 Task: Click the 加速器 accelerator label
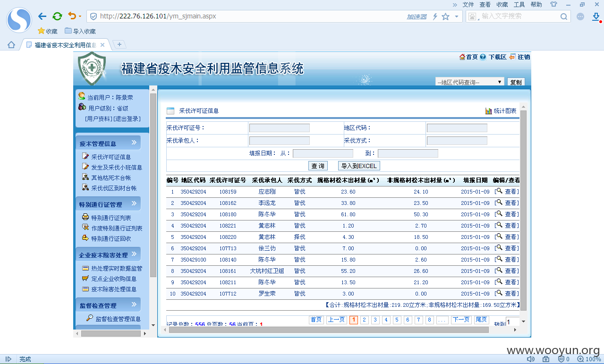click(417, 17)
